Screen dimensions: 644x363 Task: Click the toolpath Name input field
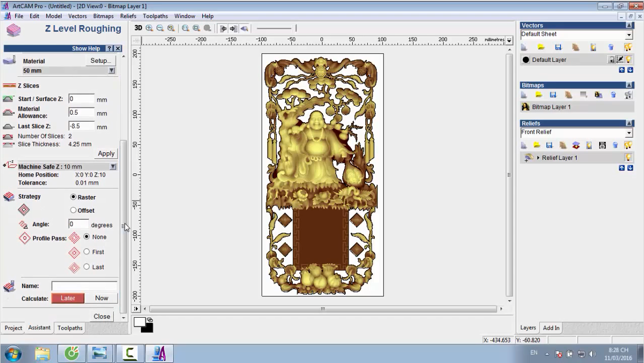[84, 286]
